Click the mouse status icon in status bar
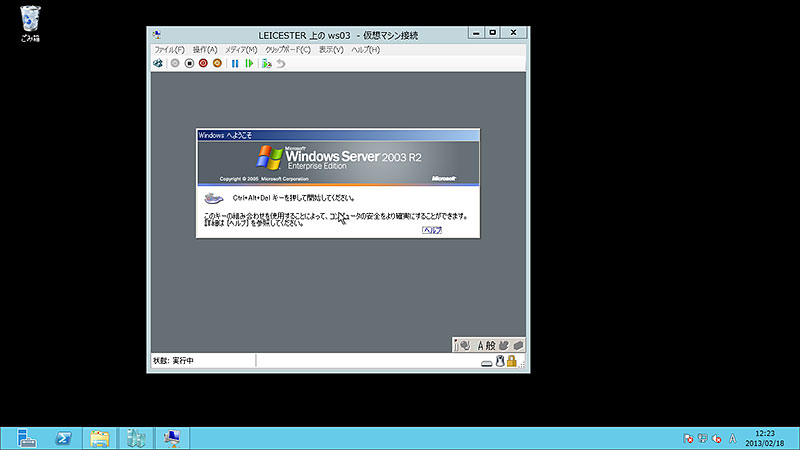 click(500, 361)
